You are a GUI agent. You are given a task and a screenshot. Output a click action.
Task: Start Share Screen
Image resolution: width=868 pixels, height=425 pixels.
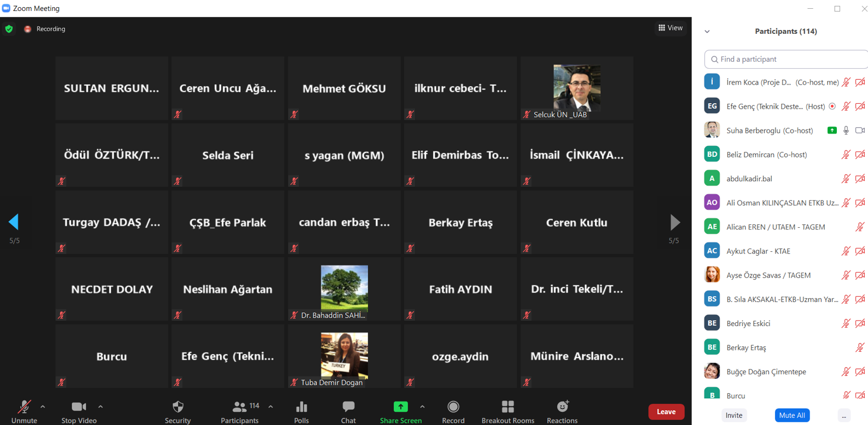pos(400,411)
